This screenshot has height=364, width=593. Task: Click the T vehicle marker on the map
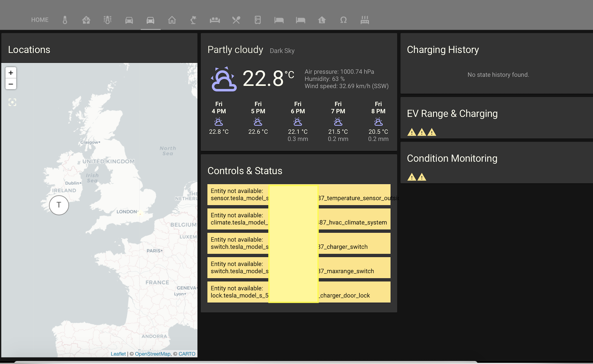tap(59, 205)
